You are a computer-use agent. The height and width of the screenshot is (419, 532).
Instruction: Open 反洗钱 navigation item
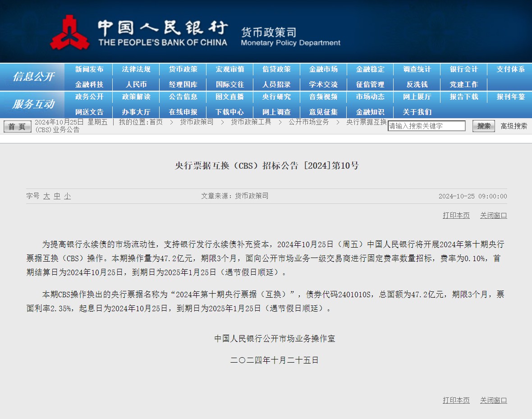pos(417,84)
